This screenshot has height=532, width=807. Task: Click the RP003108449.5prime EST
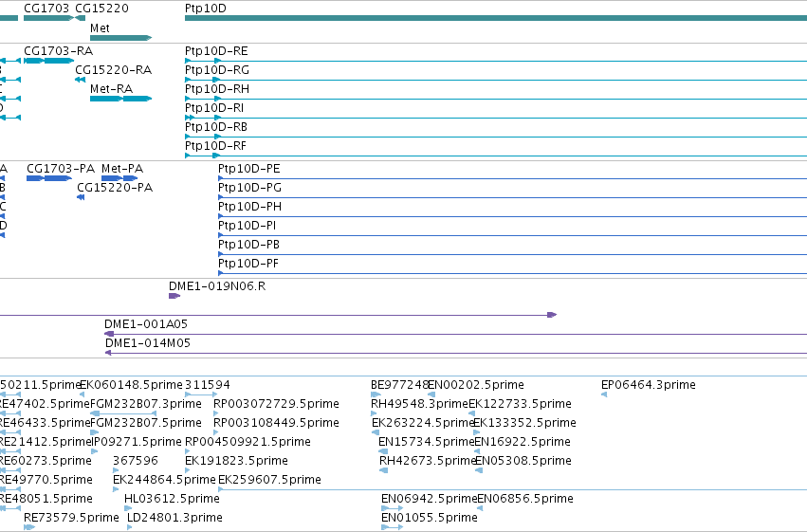[276, 423]
